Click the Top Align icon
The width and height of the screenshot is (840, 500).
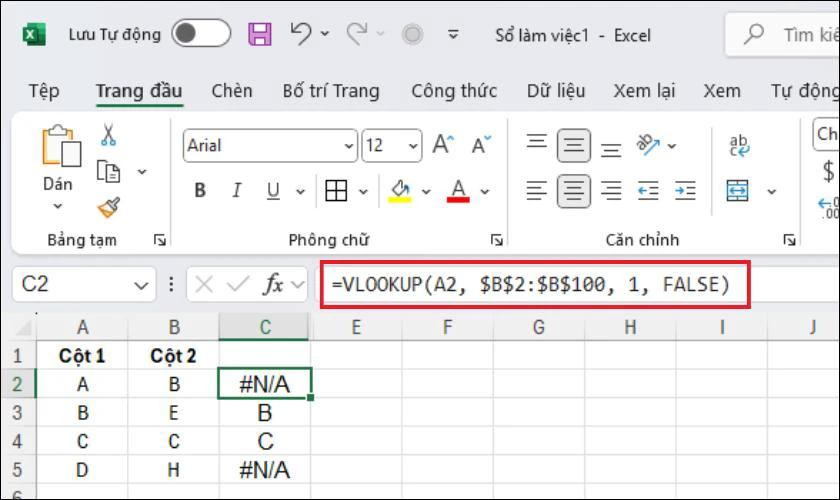pos(536,143)
